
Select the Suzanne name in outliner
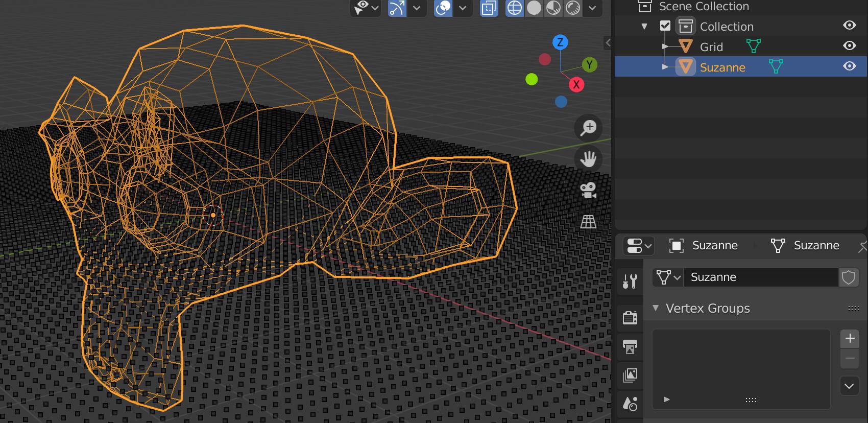tap(722, 67)
